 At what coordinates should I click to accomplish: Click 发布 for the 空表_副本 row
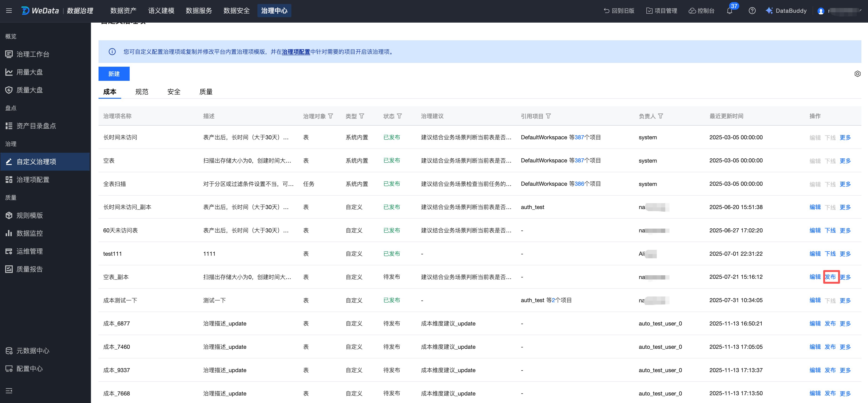tap(830, 277)
